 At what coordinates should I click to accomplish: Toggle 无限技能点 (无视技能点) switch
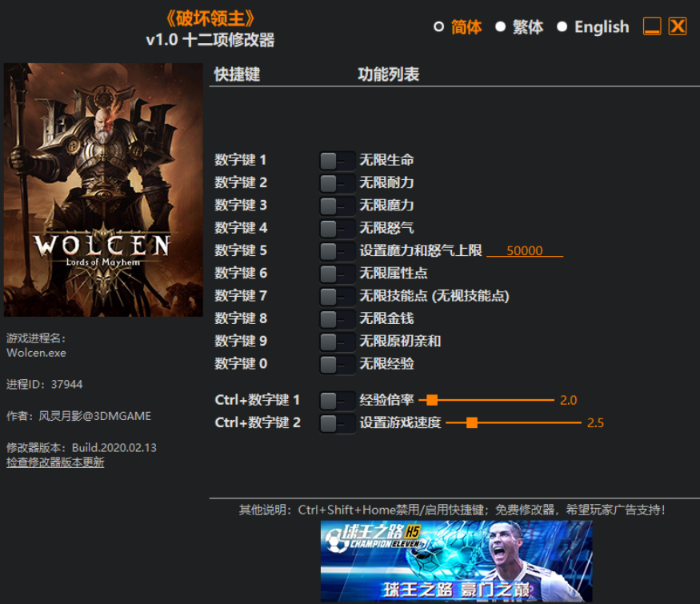(337, 297)
